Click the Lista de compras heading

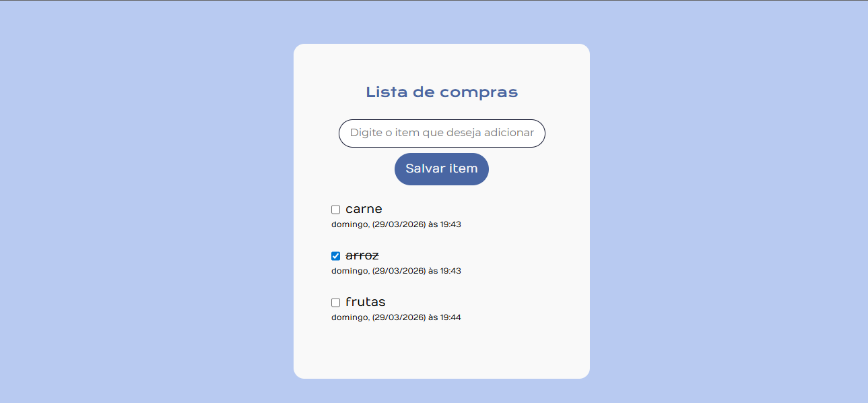[x=442, y=92]
